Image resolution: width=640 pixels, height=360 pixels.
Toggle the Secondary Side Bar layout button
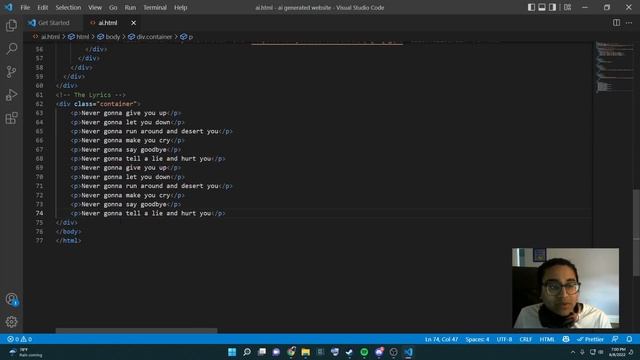[x=552, y=7]
